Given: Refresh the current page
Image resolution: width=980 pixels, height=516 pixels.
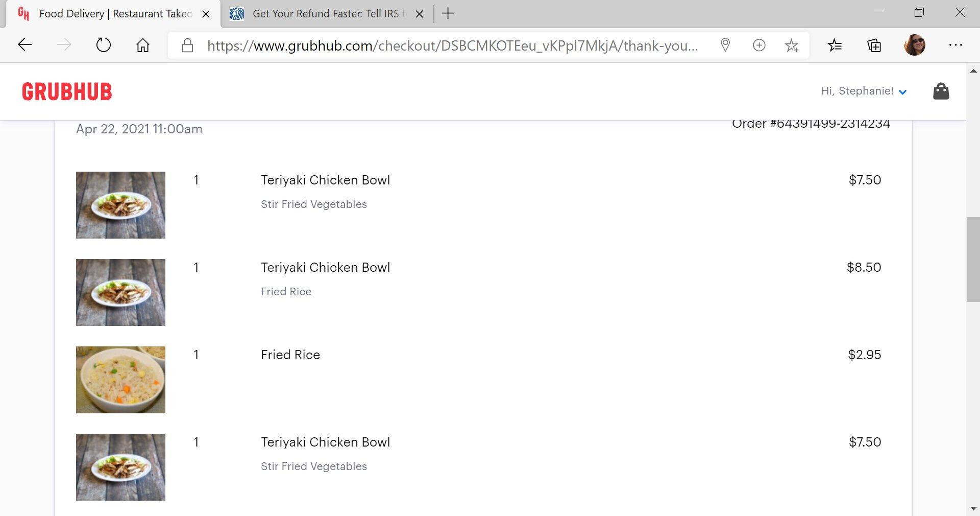Looking at the screenshot, I should (103, 45).
